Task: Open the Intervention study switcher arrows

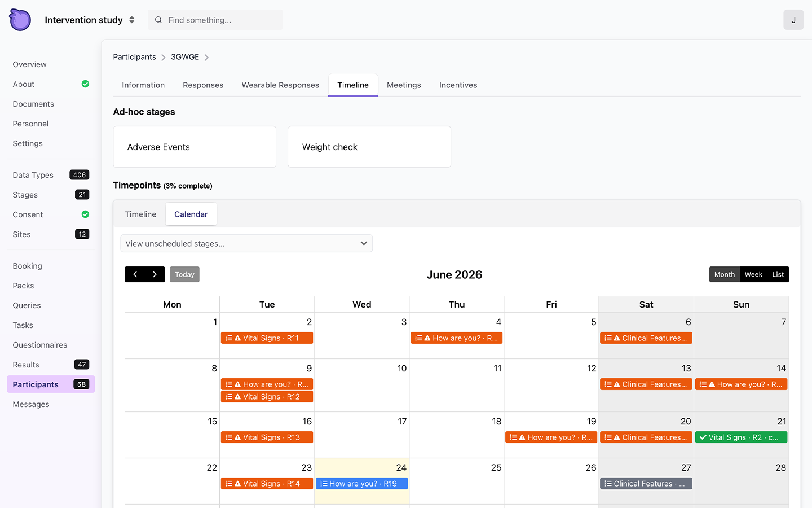Action: [132, 20]
